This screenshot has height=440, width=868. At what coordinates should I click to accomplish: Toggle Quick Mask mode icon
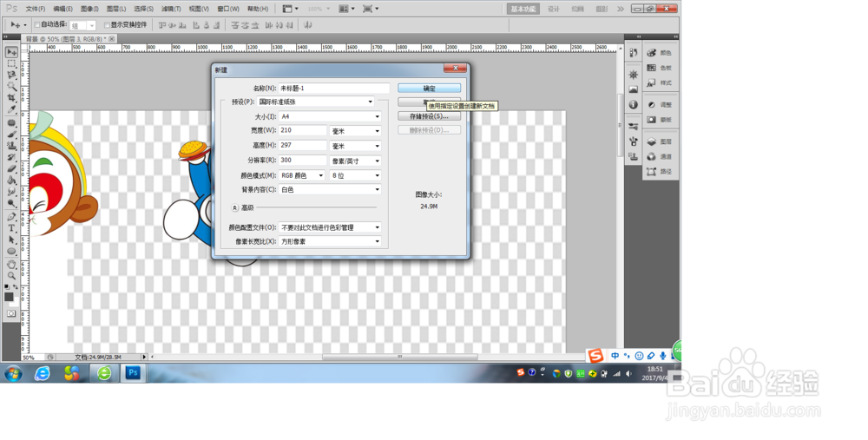(11, 314)
